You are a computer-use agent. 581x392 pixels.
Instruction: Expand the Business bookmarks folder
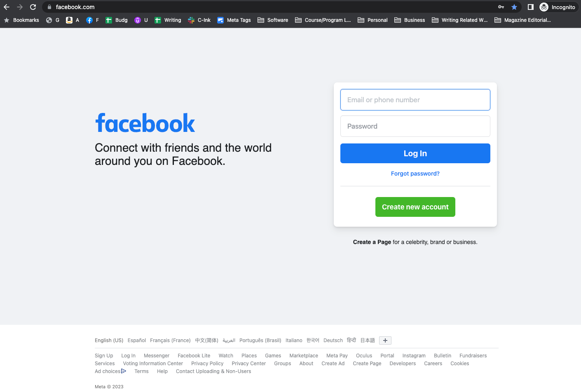click(x=410, y=20)
